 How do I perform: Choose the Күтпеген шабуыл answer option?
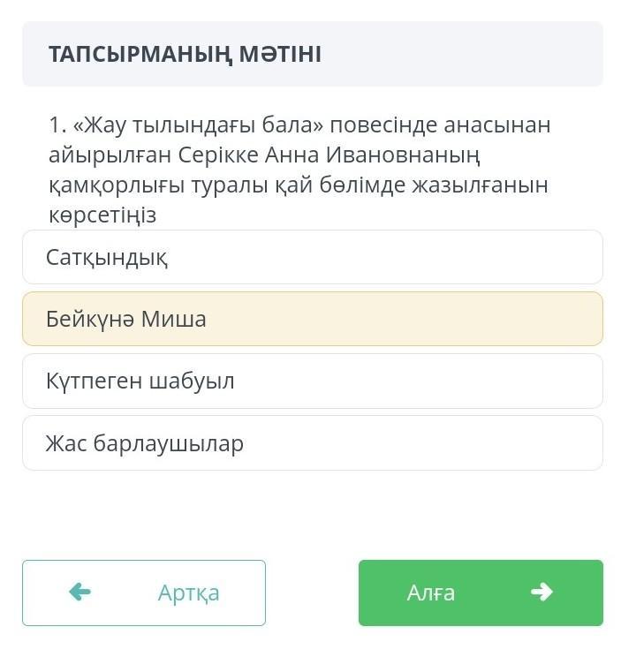(x=313, y=381)
